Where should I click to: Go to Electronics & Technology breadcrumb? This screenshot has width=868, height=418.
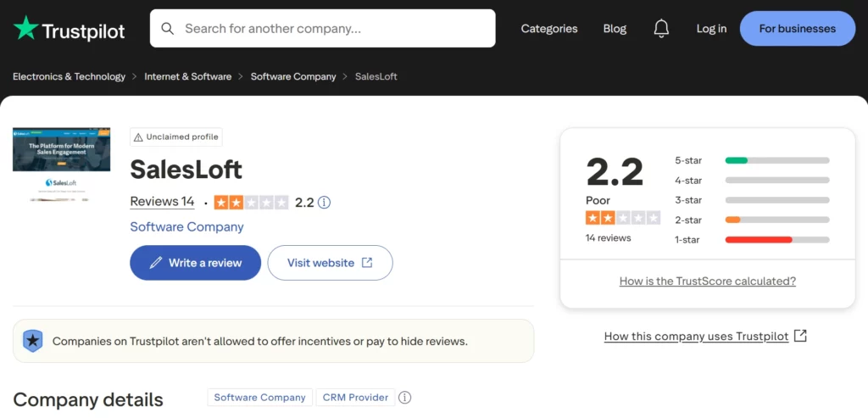pos(70,76)
